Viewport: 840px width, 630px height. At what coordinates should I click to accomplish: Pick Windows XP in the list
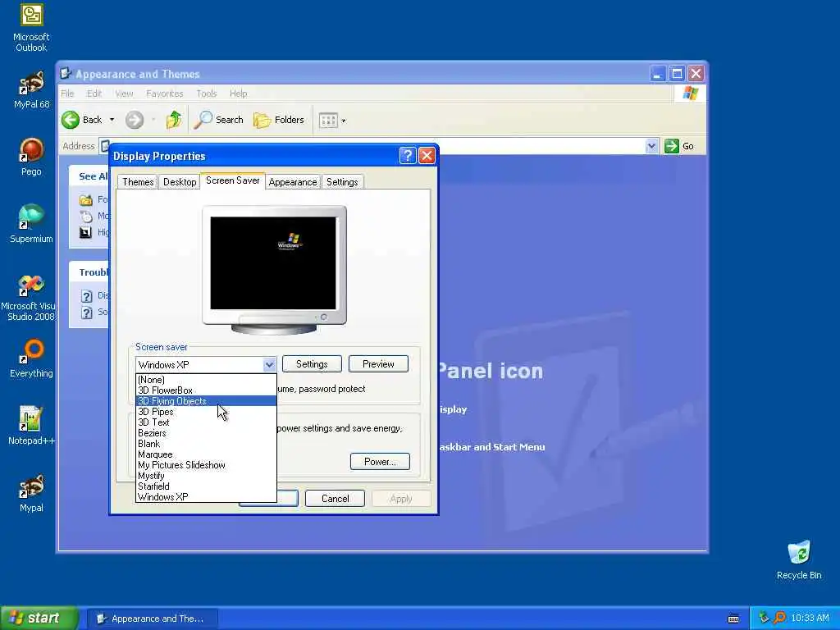(206, 497)
